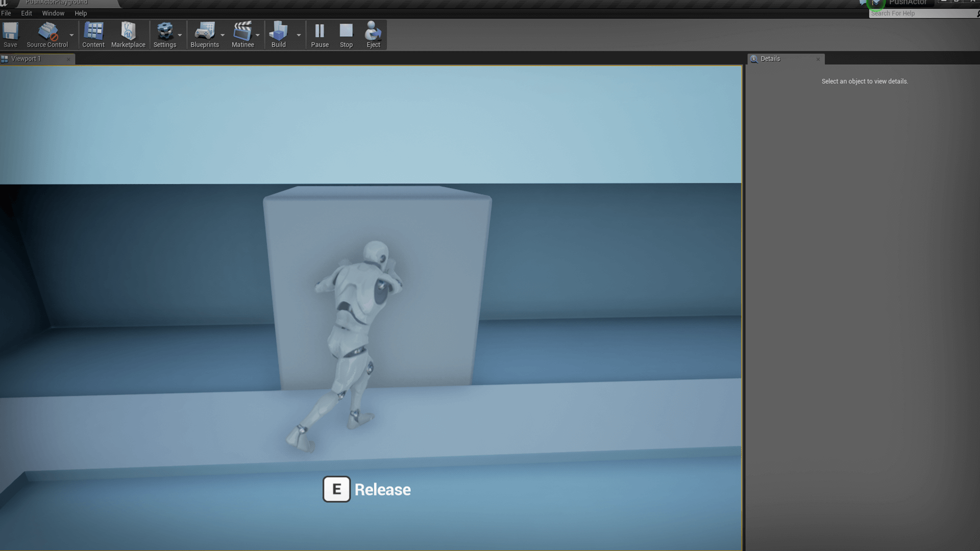Click the Details panel tab
The image size is (980, 551).
pyautogui.click(x=769, y=59)
